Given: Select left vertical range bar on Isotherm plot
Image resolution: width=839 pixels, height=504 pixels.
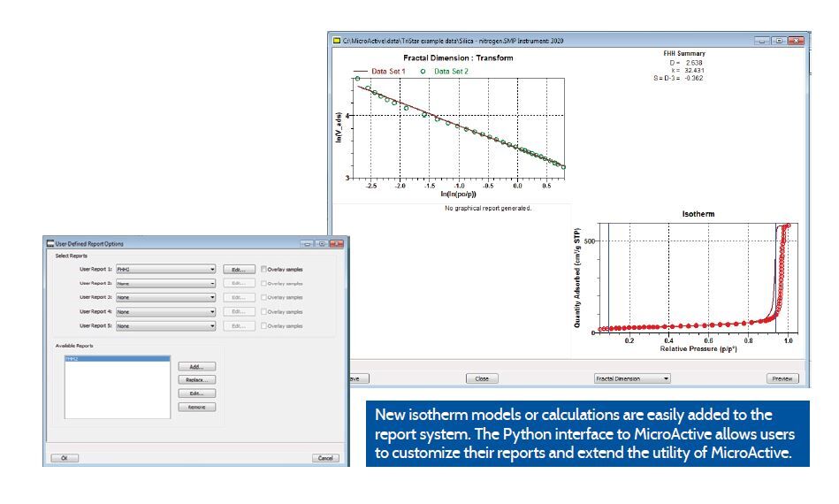Looking at the screenshot, I should pos(609,279).
